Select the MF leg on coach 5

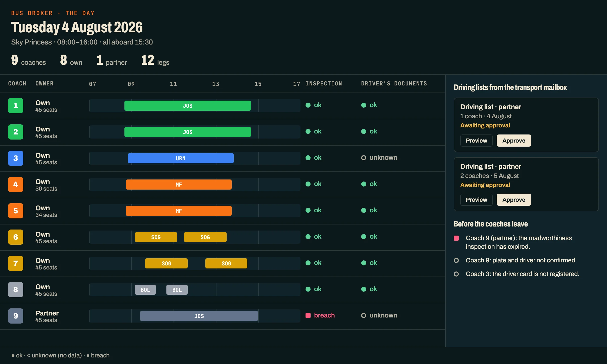coord(179,211)
